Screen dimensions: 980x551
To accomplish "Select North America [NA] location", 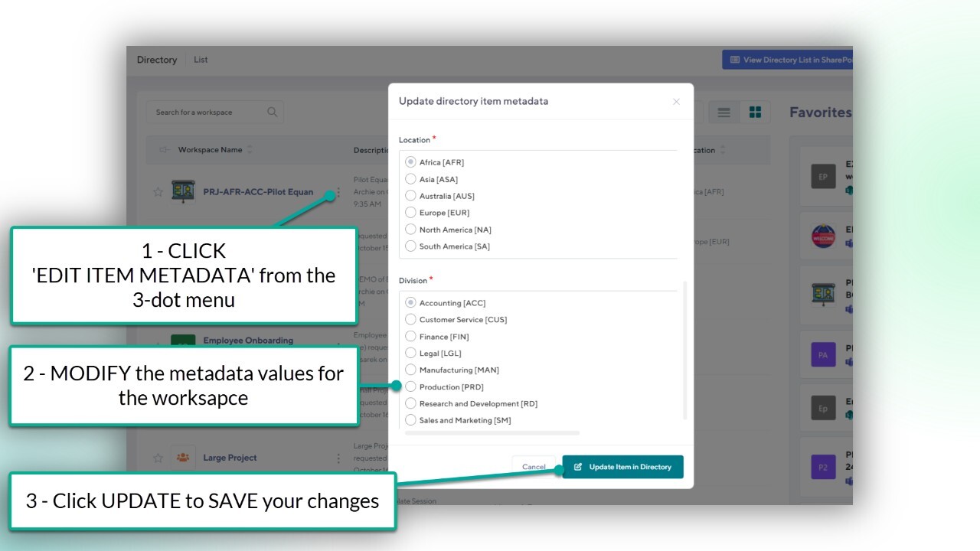I will click(x=410, y=230).
